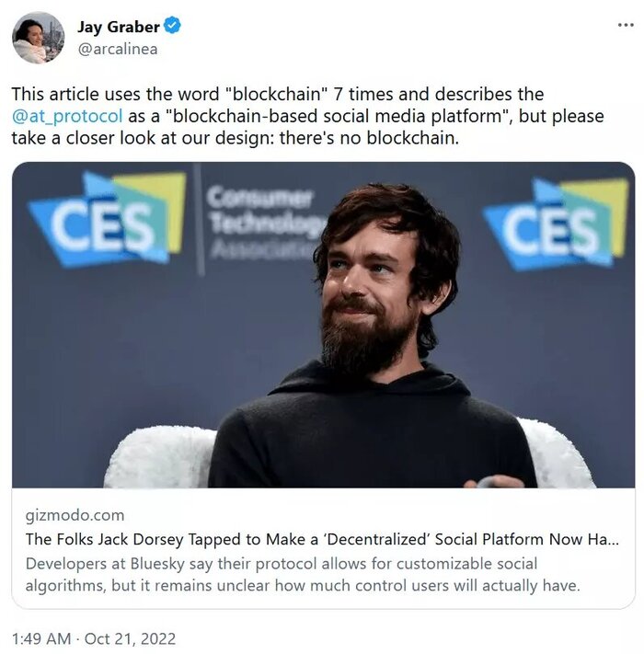Open the Jay Graber profile name link
This screenshot has height=654, width=644.
pyautogui.click(x=118, y=27)
